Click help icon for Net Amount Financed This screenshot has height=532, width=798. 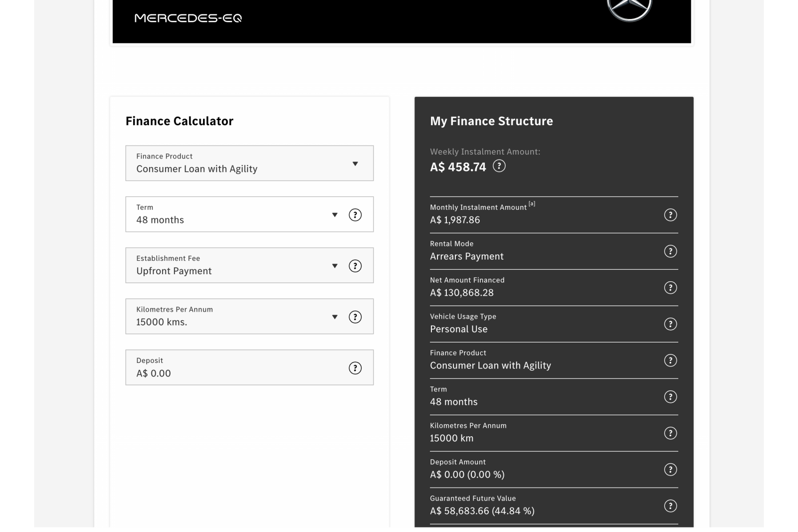coord(670,288)
